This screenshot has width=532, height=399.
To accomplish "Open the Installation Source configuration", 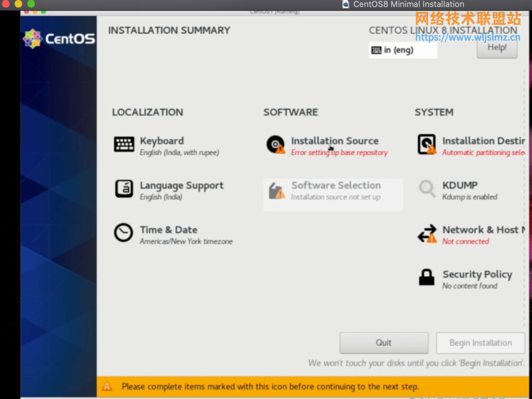I will tap(335, 141).
